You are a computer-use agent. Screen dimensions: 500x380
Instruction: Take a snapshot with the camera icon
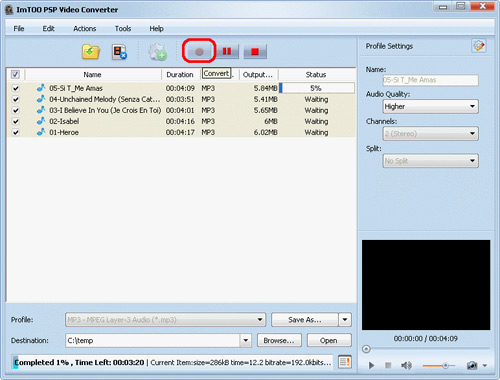click(472, 366)
